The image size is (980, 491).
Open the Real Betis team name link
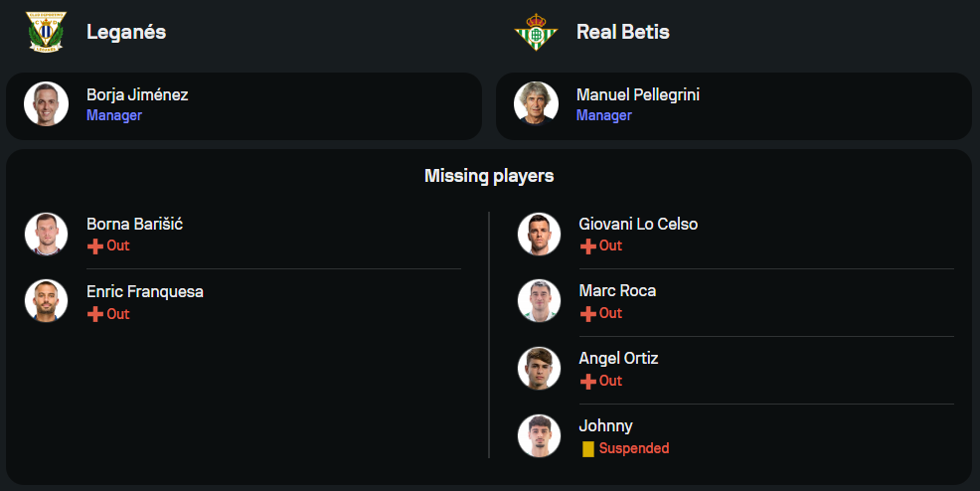tap(622, 32)
